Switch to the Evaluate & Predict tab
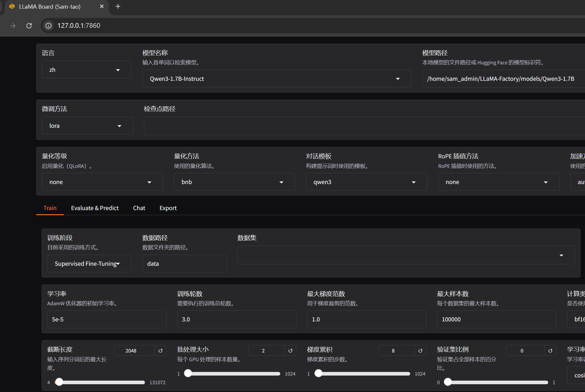Image resolution: width=585 pixels, height=392 pixels. coord(95,208)
